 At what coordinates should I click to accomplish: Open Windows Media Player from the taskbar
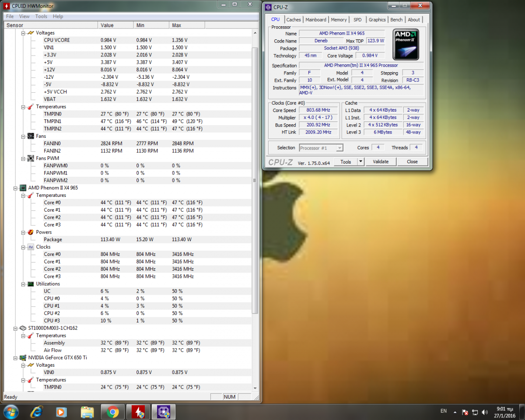(61, 412)
